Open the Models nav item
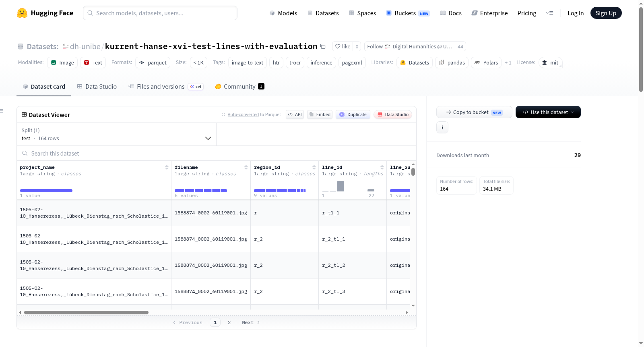 pyautogui.click(x=283, y=13)
